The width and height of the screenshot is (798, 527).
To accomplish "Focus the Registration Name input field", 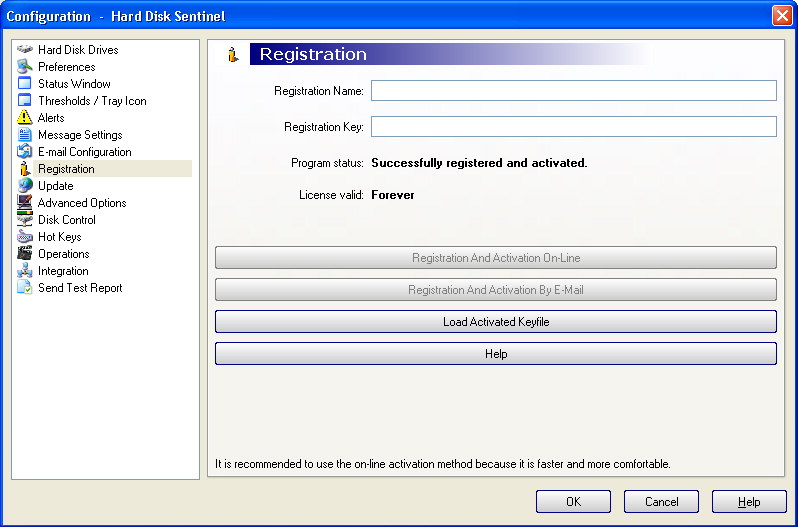I will 574,91.
